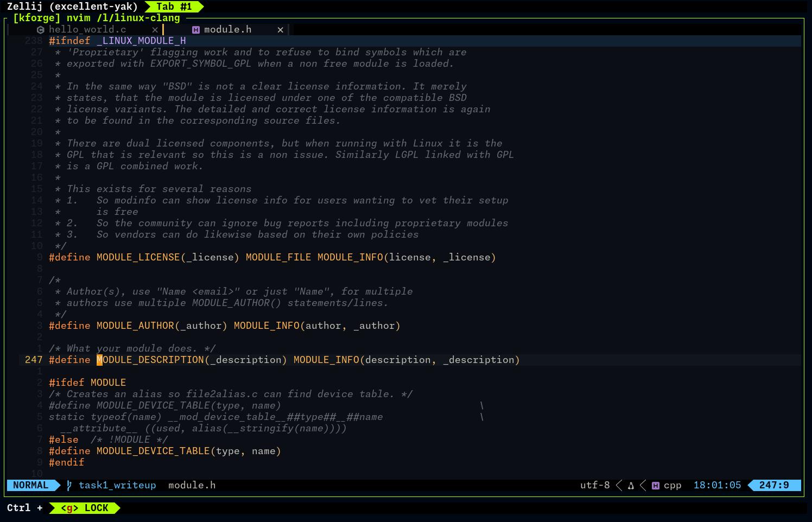
Task: Click the cpp filetype label
Action: coord(673,486)
